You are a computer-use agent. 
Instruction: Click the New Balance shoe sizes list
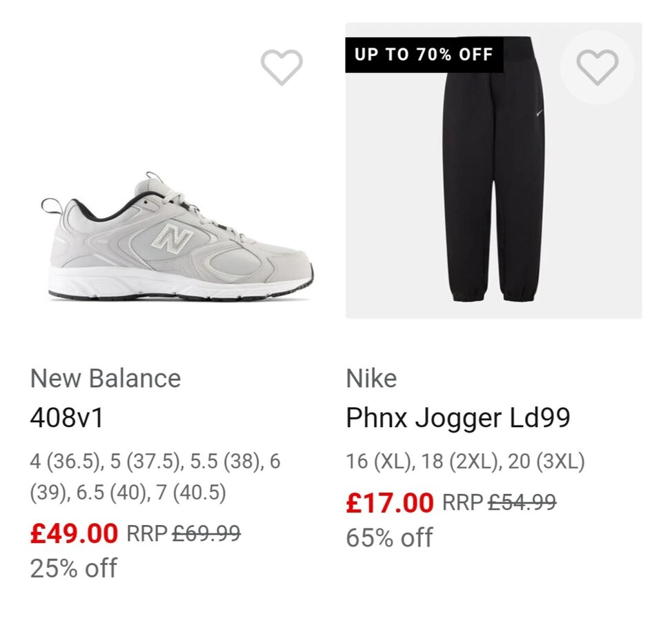tap(155, 477)
